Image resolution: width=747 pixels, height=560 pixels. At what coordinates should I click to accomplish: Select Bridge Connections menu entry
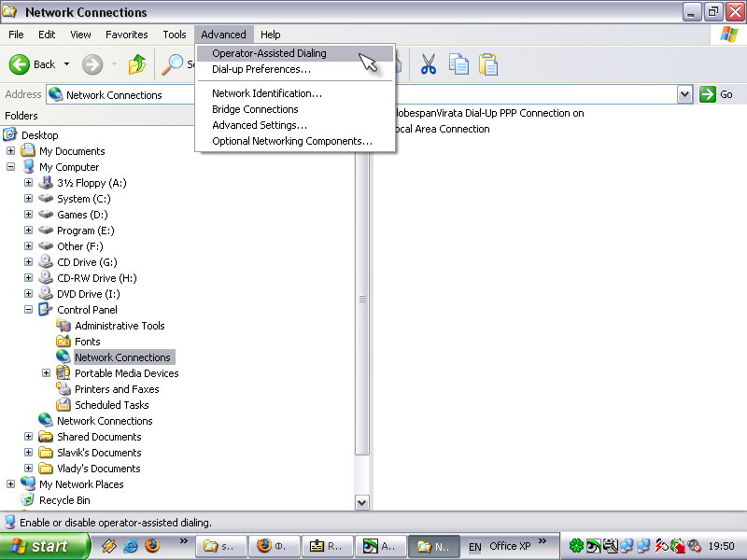[x=255, y=109]
